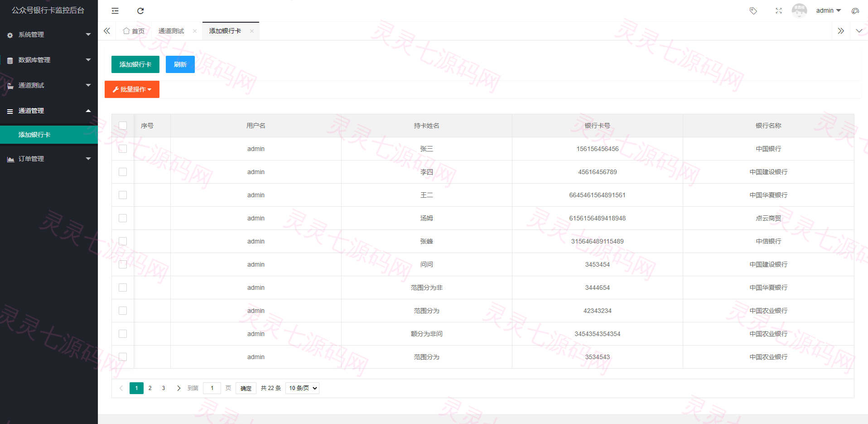Screen dimensions: 868x424
Task: Toggle the select-all checkbox in table header
Action: pyautogui.click(x=123, y=126)
